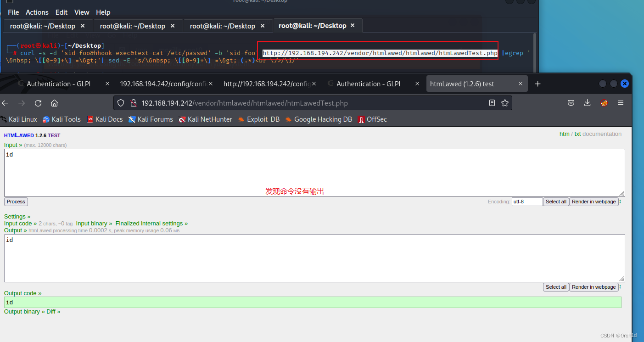
Task: Open Kali NetHunter bookmark
Action: pos(205,119)
